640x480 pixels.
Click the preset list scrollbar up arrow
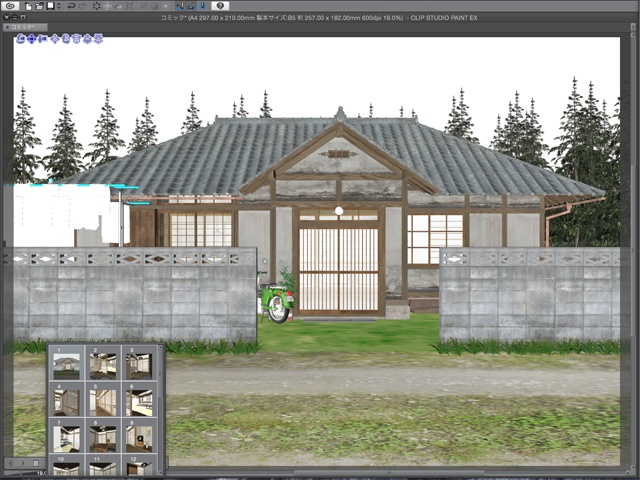point(160,347)
